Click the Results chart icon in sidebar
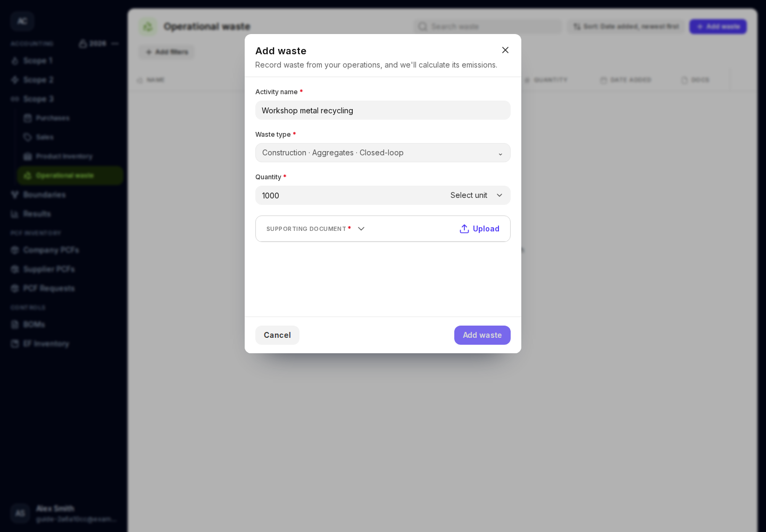This screenshot has height=532, width=766. point(15,214)
